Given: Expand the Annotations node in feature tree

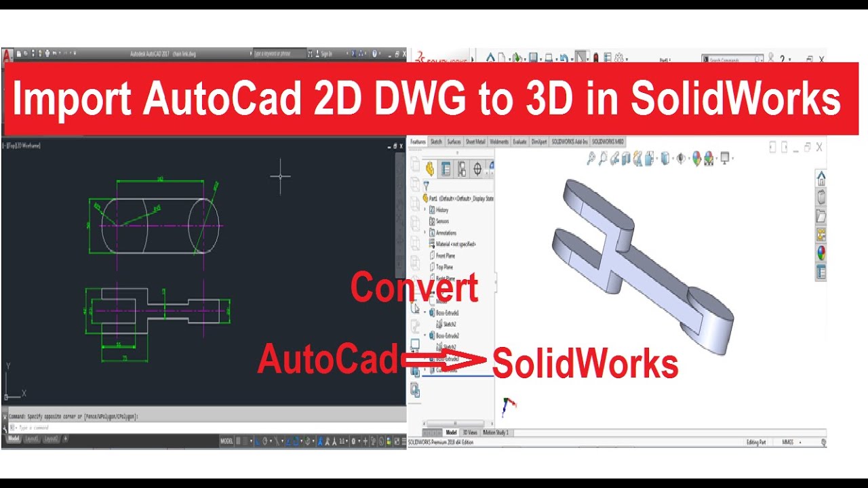Looking at the screenshot, I should (x=425, y=232).
